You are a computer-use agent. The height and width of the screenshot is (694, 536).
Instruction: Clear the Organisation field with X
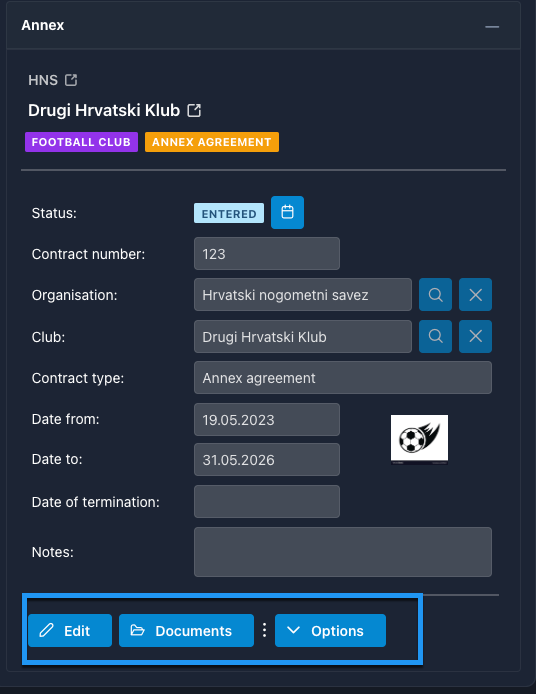pyautogui.click(x=475, y=295)
